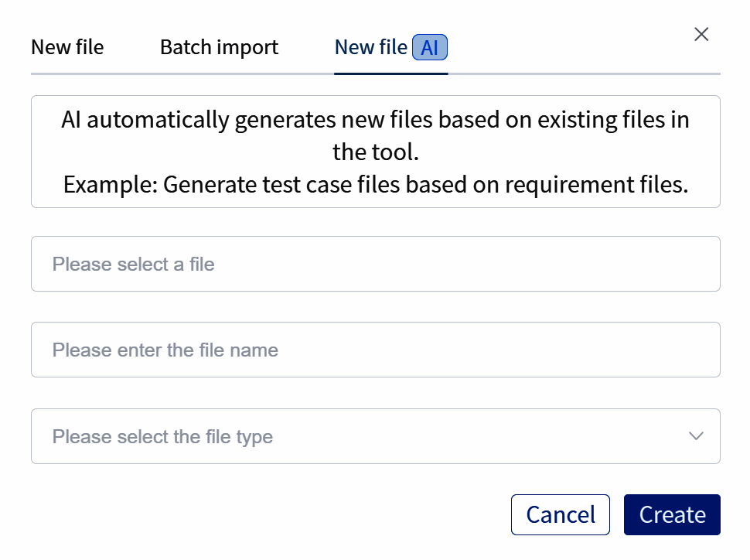Close the new file dialog
The height and width of the screenshot is (560, 750).
[701, 34]
